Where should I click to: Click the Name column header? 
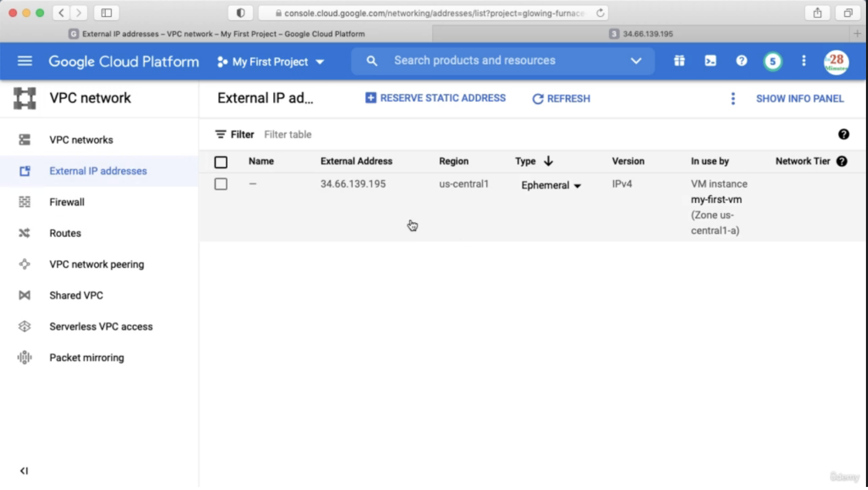261,161
